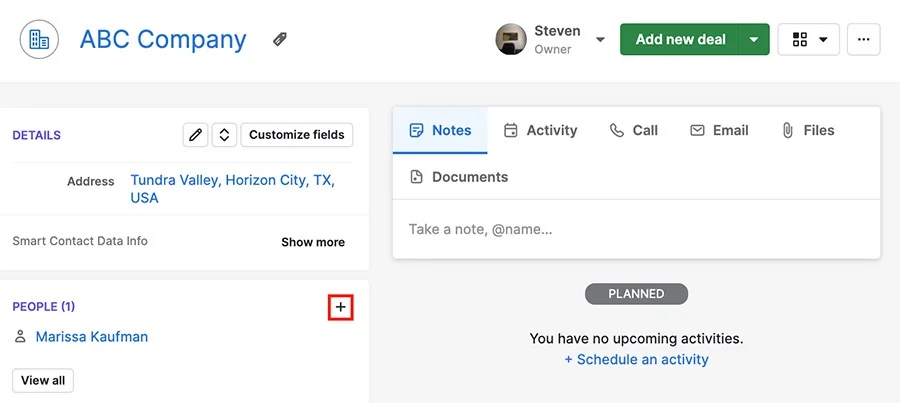
Task: Click the Schedule an activity link
Action: (637, 359)
